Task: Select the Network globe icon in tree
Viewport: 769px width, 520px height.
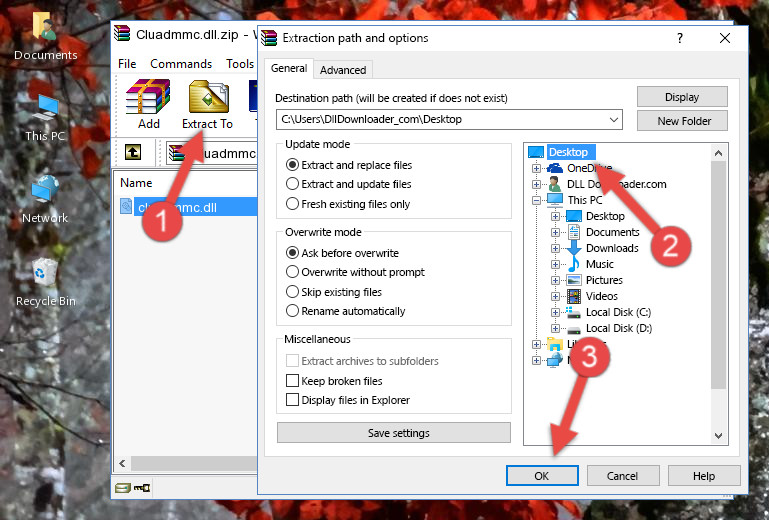Action: pos(555,360)
